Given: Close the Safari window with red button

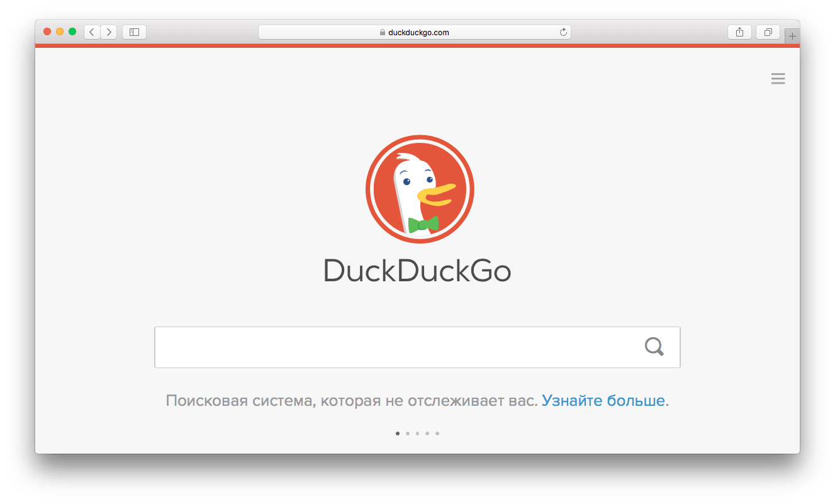Looking at the screenshot, I should click(47, 31).
